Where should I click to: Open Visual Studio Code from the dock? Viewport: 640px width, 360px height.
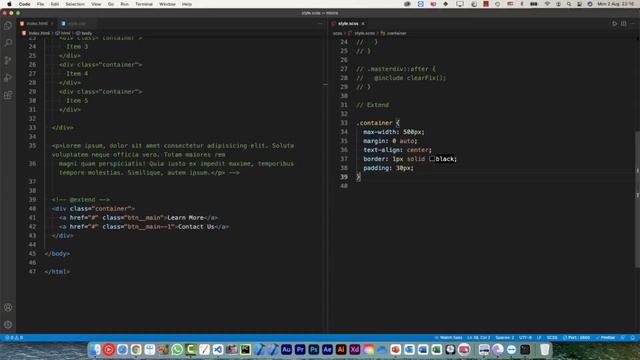218,349
